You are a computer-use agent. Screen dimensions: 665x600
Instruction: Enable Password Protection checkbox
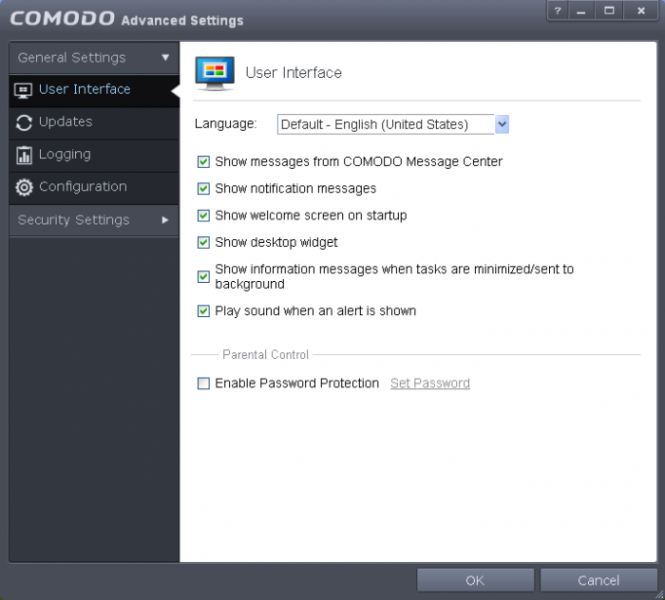coord(204,383)
